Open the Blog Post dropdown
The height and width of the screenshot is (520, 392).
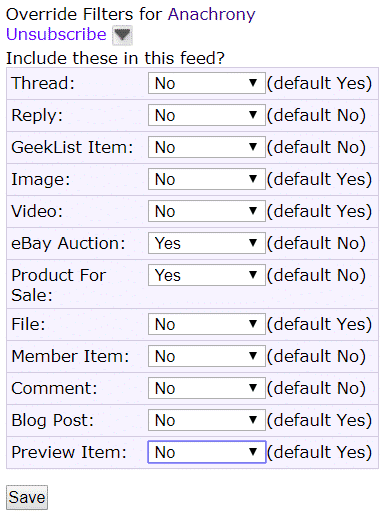[207, 420]
